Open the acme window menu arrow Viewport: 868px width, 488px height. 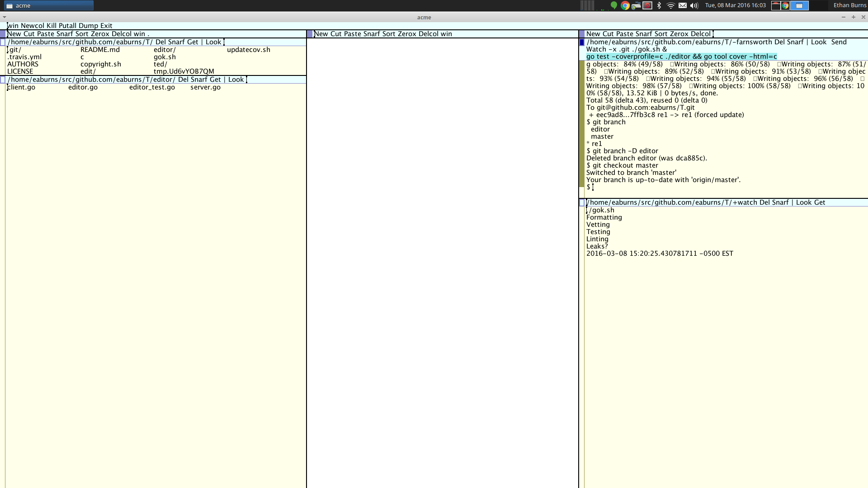(4, 17)
